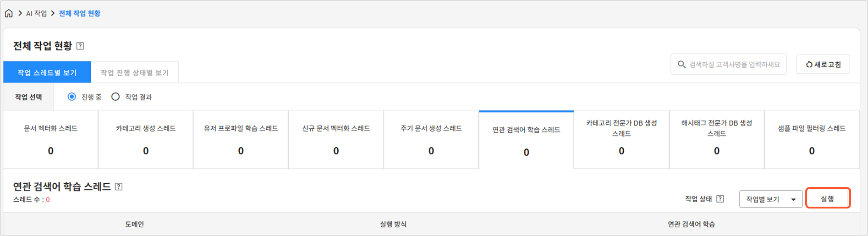Click help icon next to 연관 검색어 학습 스레드 heading

click(119, 187)
